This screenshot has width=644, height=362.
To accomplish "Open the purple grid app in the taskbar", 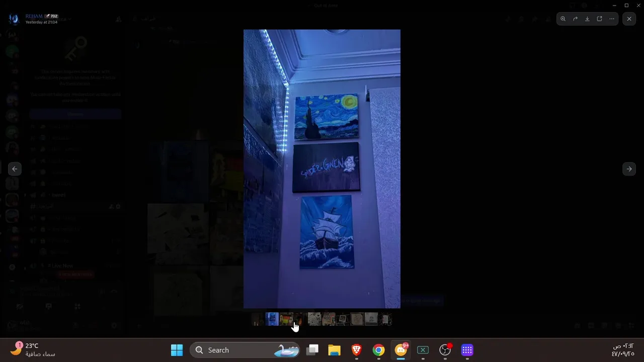I will click(467, 350).
